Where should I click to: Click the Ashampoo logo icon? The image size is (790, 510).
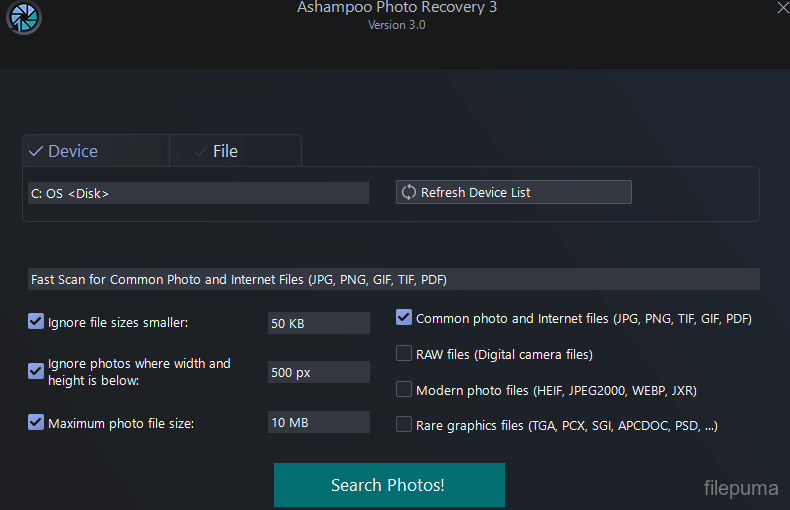pyautogui.click(x=22, y=21)
